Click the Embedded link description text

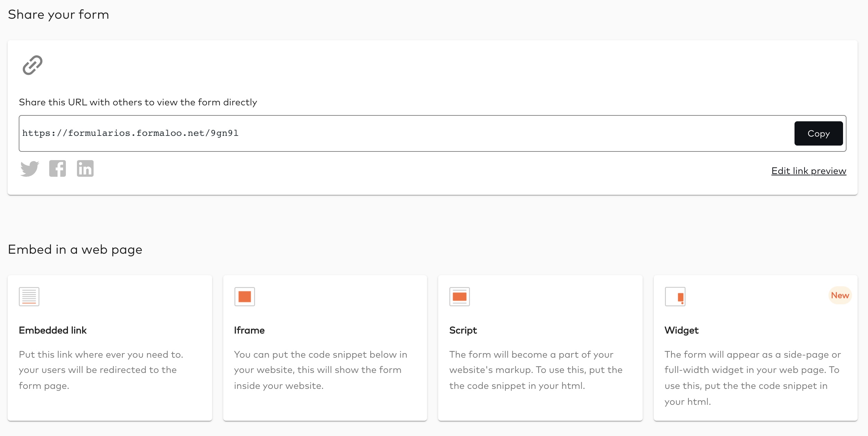pyautogui.click(x=101, y=370)
